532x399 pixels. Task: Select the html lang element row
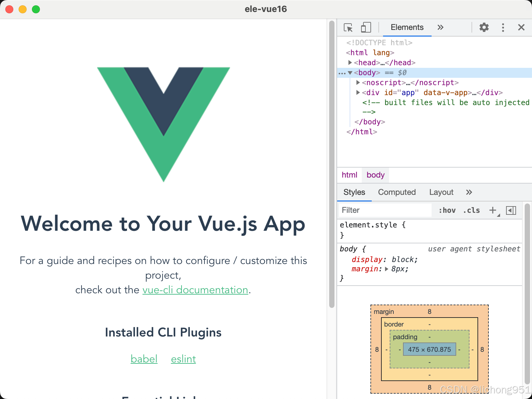coord(435,53)
